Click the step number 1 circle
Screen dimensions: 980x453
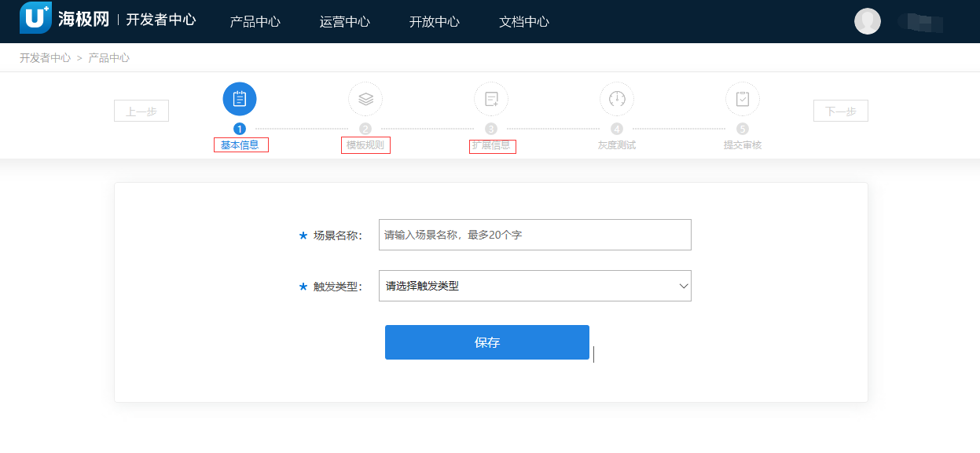point(240,129)
